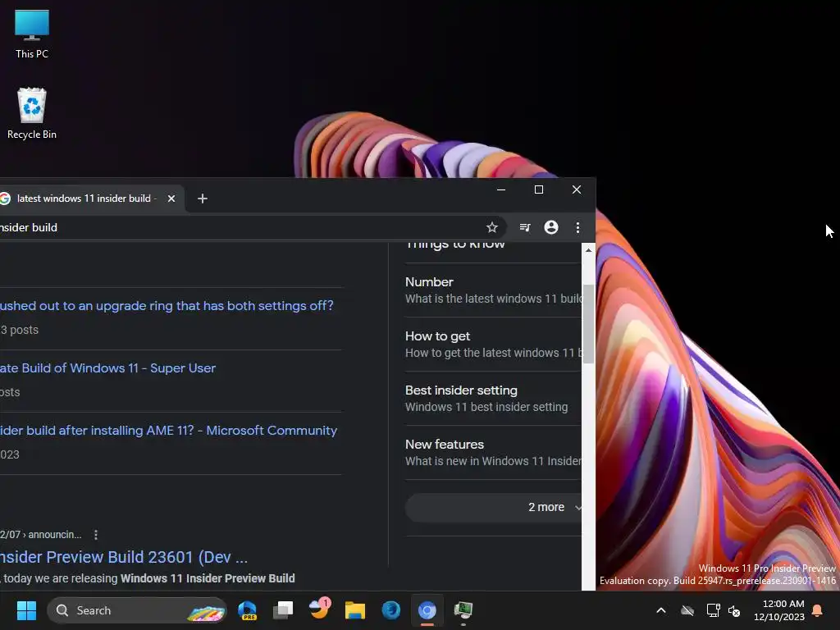Click the '3 posts' text under first result
This screenshot has height=630, width=840.
click(20, 330)
